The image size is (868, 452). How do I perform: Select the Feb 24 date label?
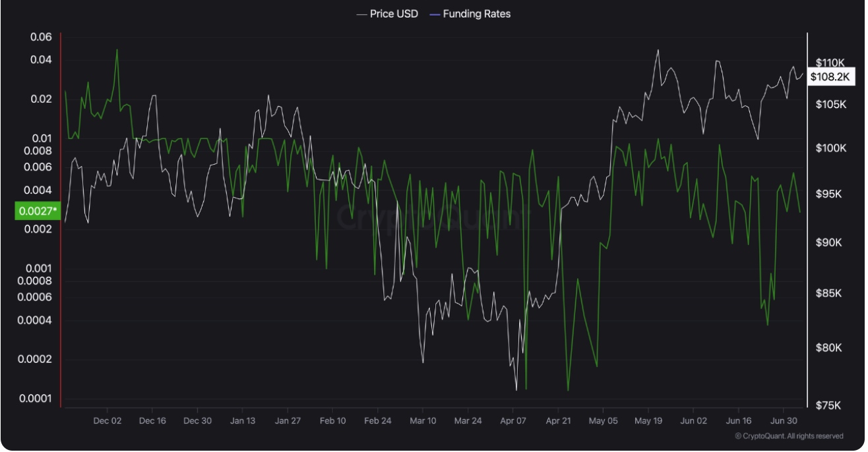click(x=377, y=420)
